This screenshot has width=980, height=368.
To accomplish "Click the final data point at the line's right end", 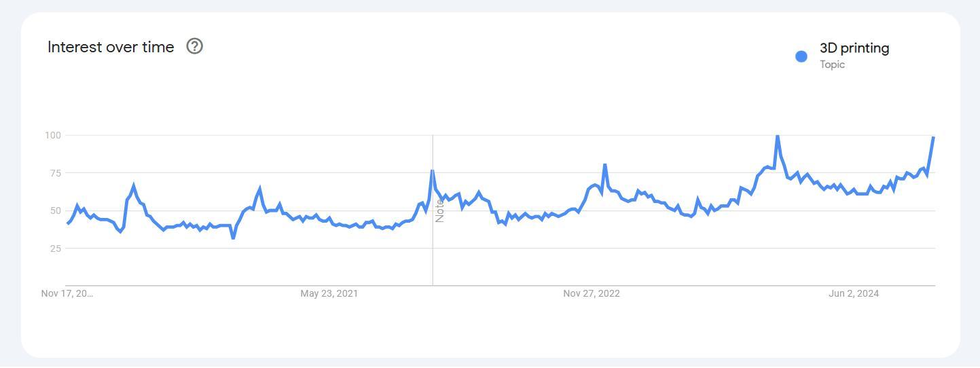I will click(x=933, y=138).
